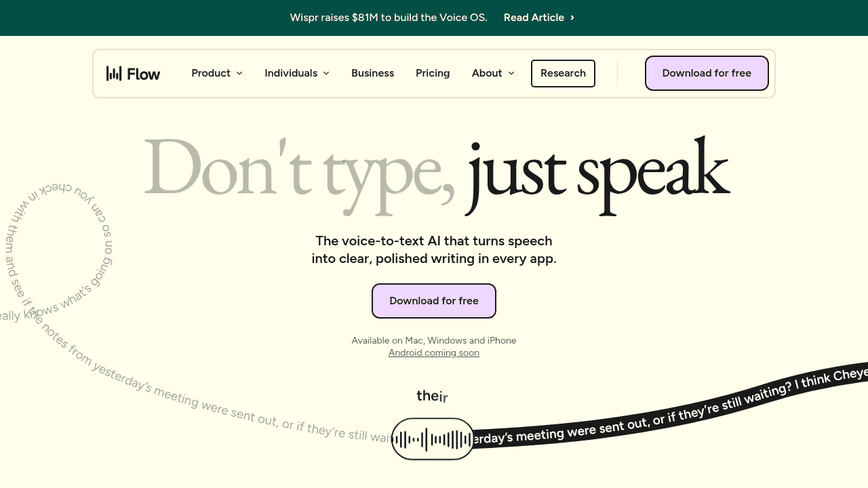Click the arrow next to Read Article

(572, 18)
